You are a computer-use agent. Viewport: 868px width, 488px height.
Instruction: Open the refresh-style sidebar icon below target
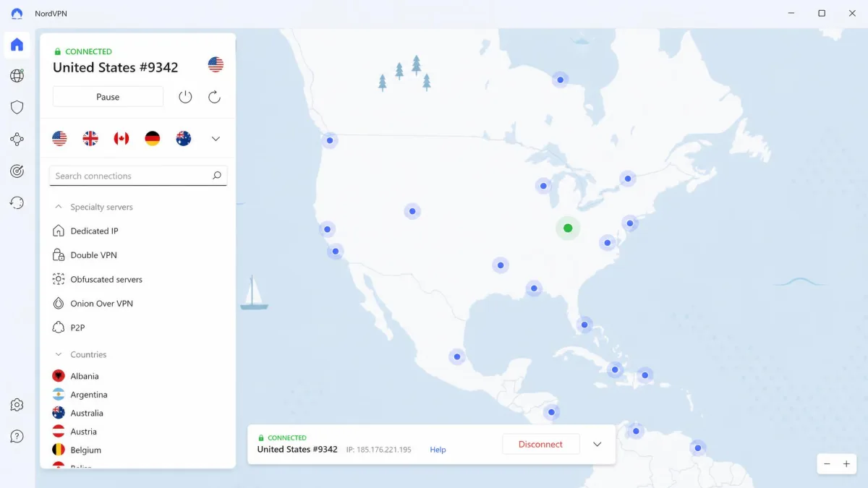17,203
